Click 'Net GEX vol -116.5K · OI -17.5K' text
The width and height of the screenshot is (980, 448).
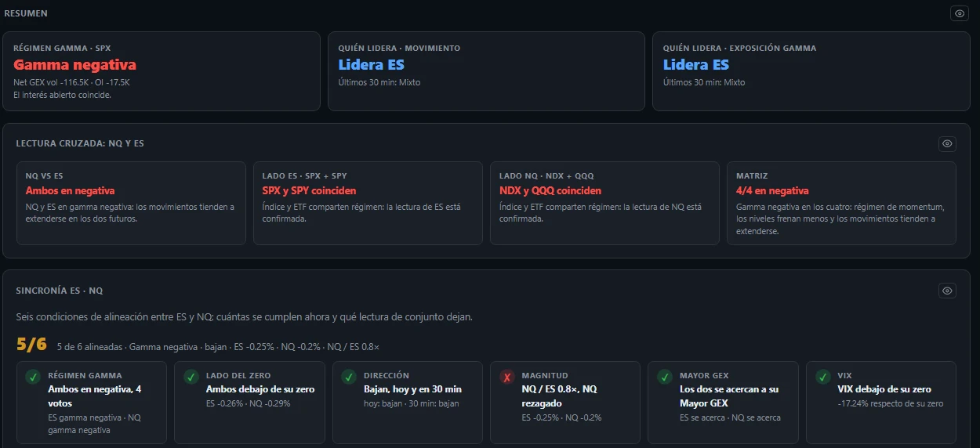71,82
